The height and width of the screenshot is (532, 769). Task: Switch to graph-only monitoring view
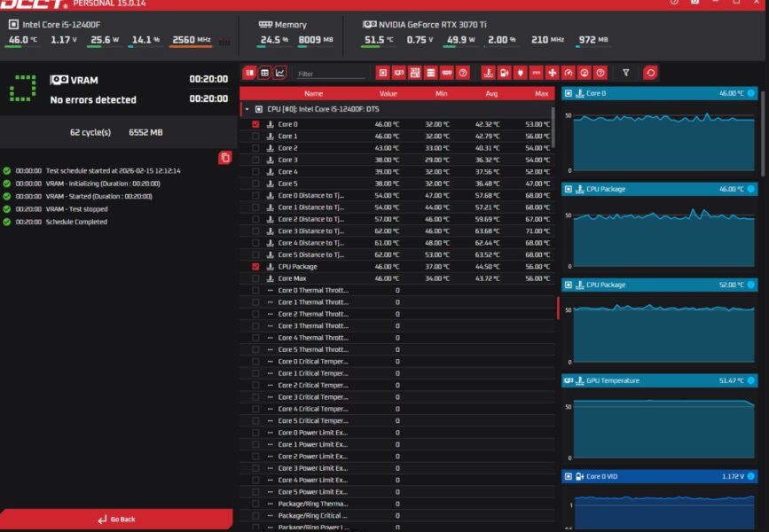click(280, 73)
